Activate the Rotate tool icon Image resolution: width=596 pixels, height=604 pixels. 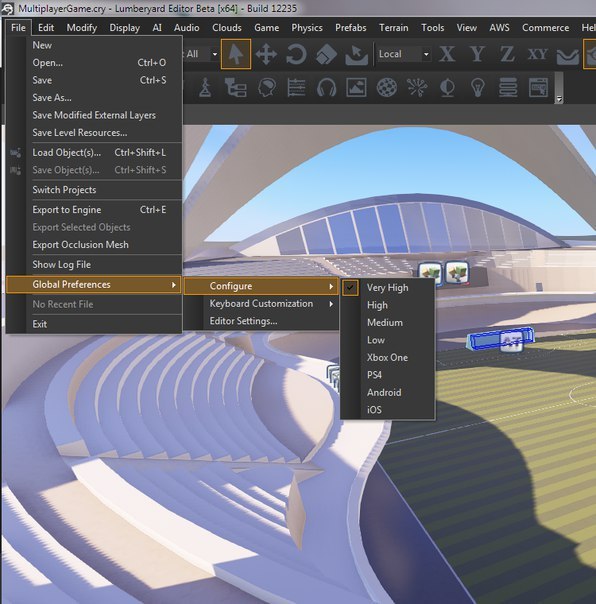pos(296,54)
